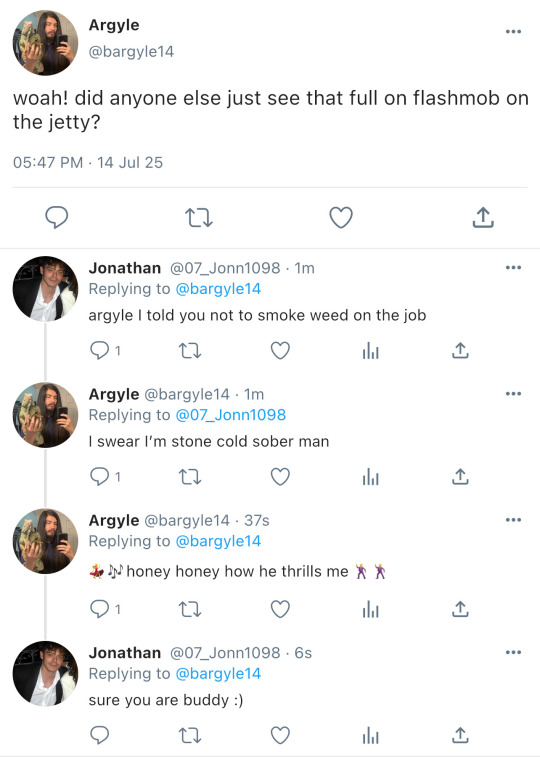Viewport: 540px width, 757px height.
Task: Open @07_Jonn1098 mention in Argyle's sober reply
Action: click(231, 415)
